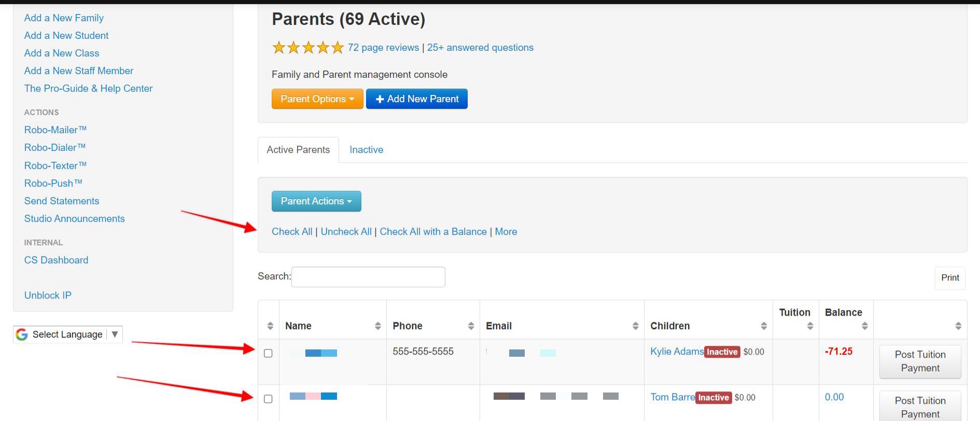Sort by Tuition column sort arrows
This screenshot has width=980, height=421.
tap(810, 326)
